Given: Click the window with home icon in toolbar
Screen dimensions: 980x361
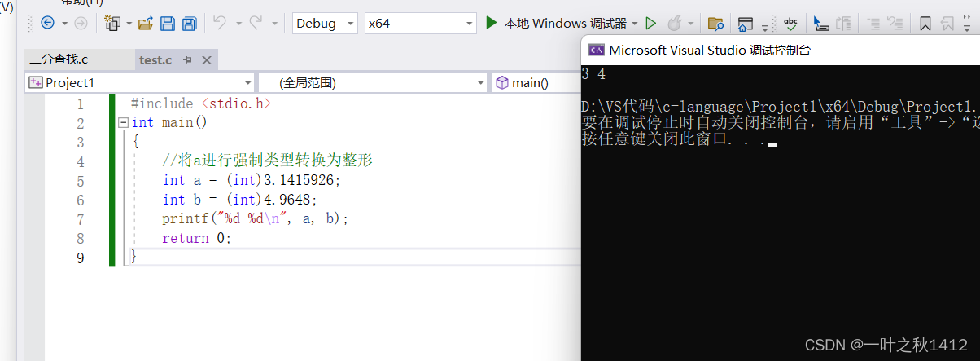Looking at the screenshot, I should click(746, 24).
